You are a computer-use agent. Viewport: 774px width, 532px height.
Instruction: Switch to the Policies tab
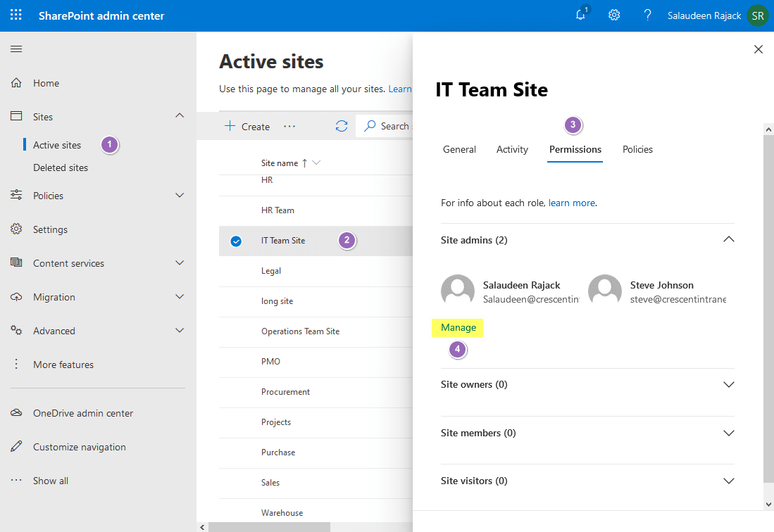637,149
